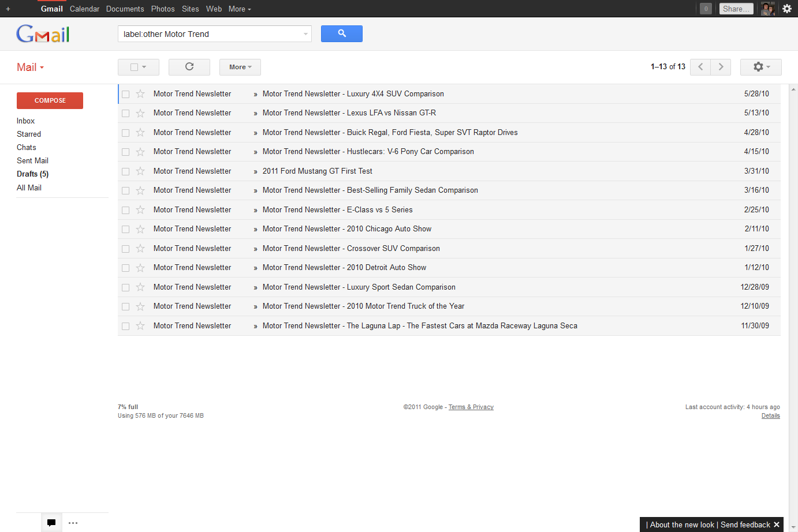Open the Sent Mail folder
Screen dimensions: 798x532
tap(32, 160)
